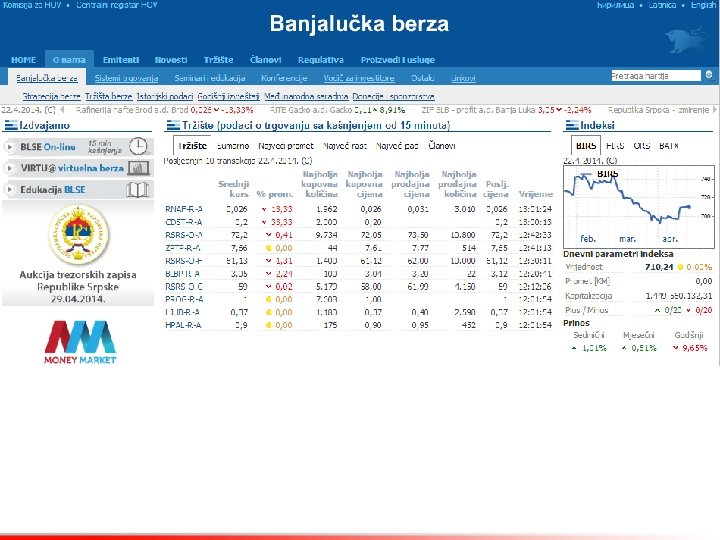Click the Tržište section header icon
Viewport: 720px width, 540px height.
click(x=173, y=125)
